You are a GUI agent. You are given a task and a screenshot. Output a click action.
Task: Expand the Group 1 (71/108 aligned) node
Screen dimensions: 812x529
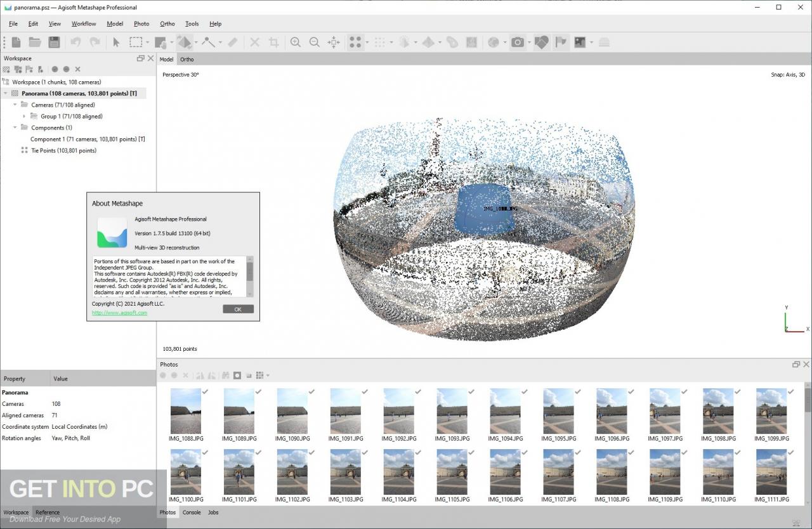25,116
